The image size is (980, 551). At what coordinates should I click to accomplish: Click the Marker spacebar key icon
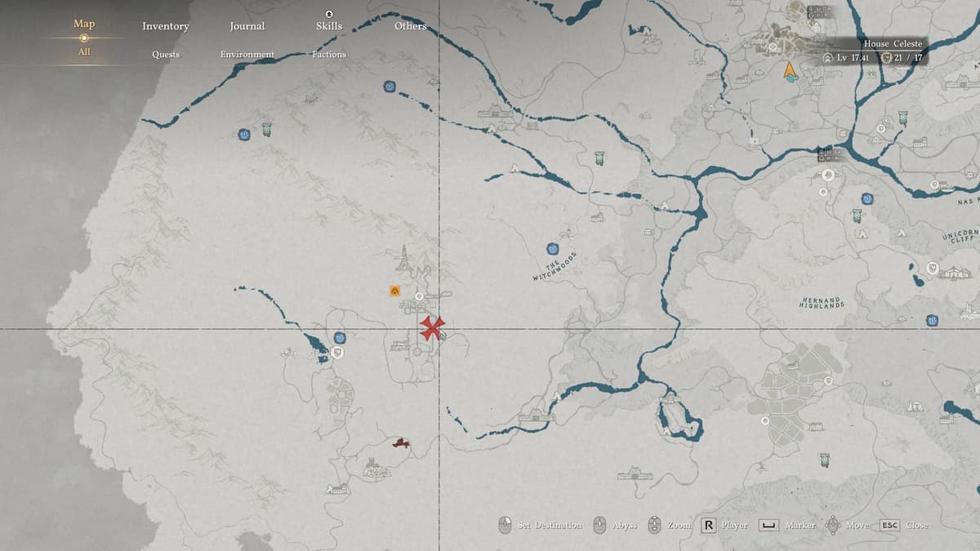click(768, 525)
